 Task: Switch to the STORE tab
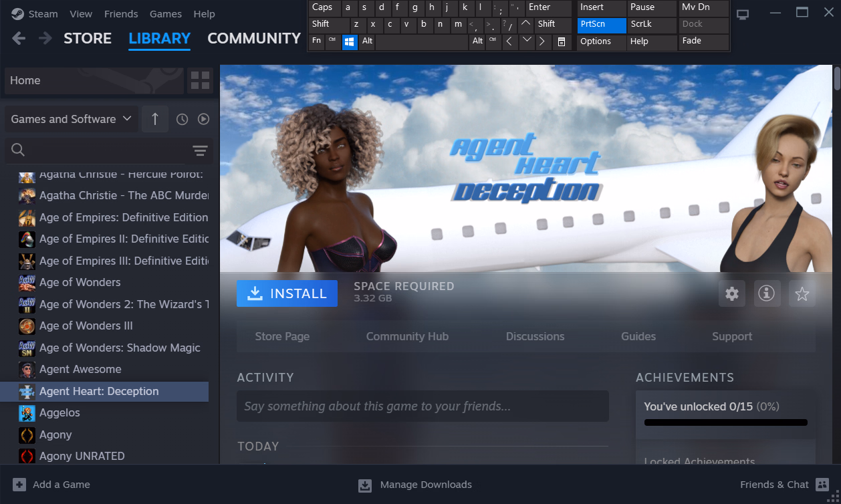[x=88, y=39]
